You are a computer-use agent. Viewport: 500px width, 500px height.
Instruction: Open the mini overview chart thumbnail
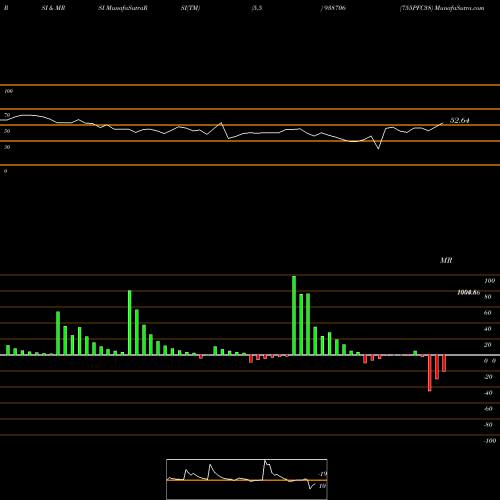pyautogui.click(x=247, y=479)
